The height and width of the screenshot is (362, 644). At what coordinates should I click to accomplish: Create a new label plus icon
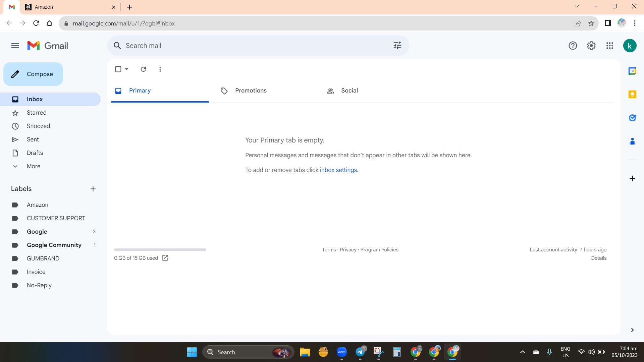click(93, 189)
